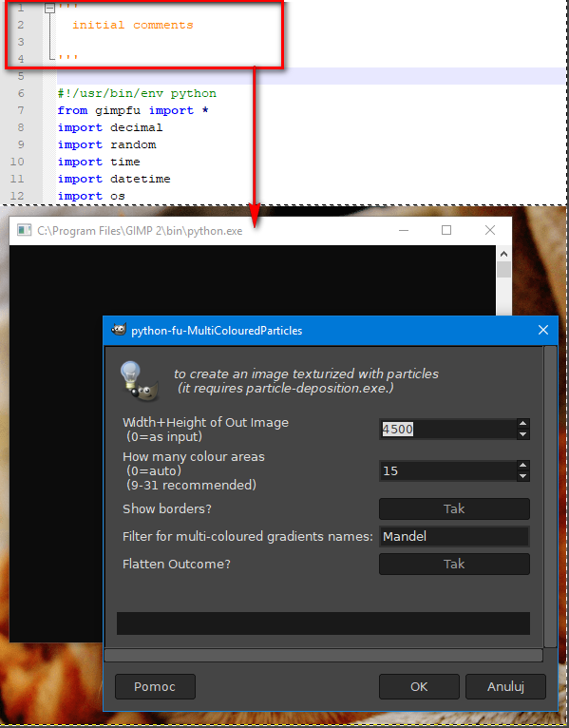Click the dialog's horizontal scrollbar
Viewport: 569px width, 728px height.
point(324,655)
